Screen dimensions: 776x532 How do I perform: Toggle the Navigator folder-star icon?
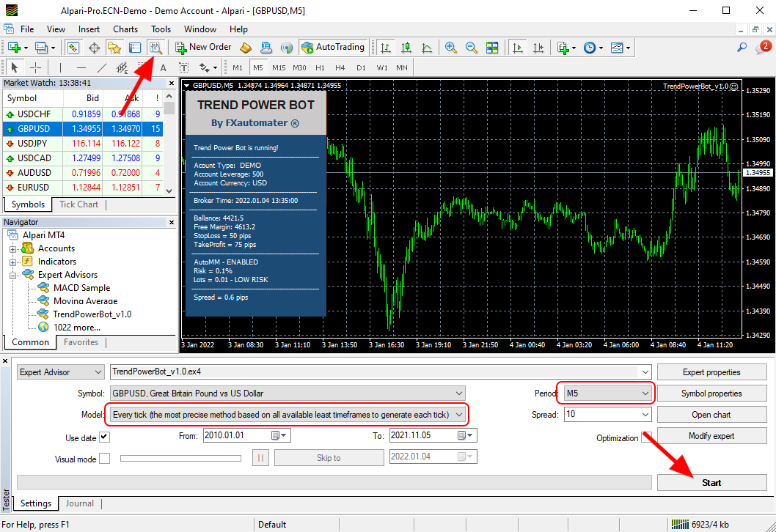[114, 48]
